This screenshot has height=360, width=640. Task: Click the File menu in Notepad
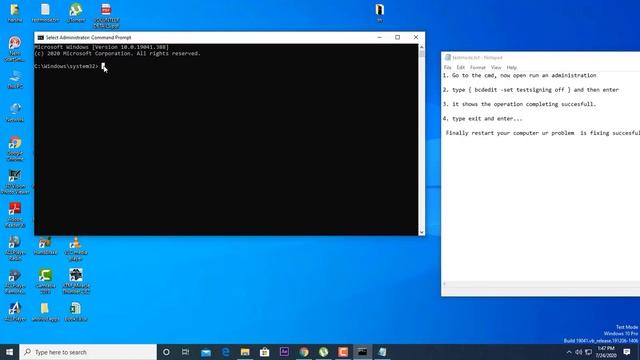coord(447,67)
